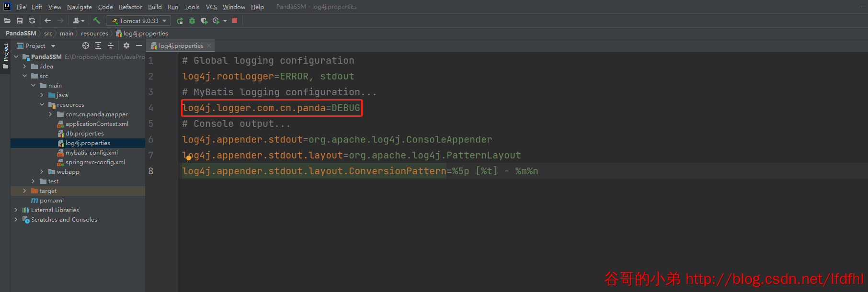Click main in the breadcrumb bar
Viewport: 868px width, 292px height.
[x=67, y=33]
